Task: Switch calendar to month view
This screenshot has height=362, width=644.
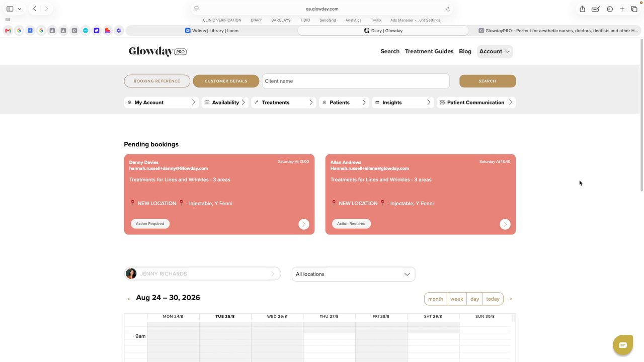Action: tap(436, 299)
